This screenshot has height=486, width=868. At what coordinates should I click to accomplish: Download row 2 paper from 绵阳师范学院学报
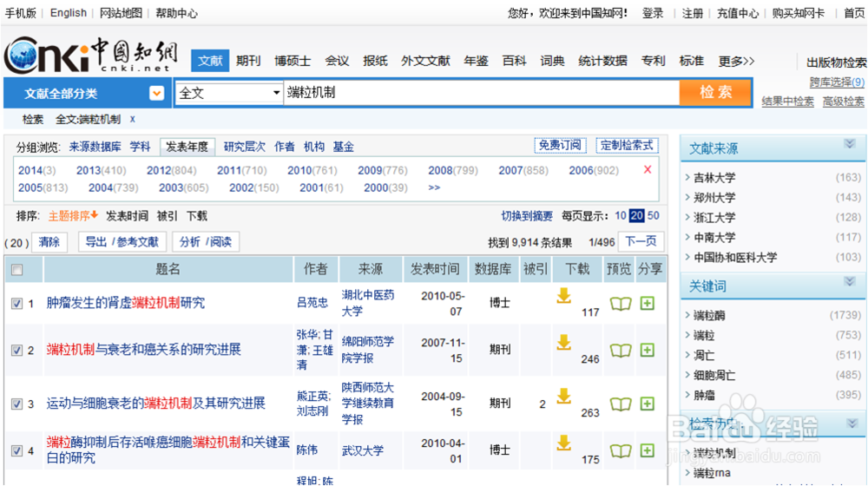pos(563,343)
